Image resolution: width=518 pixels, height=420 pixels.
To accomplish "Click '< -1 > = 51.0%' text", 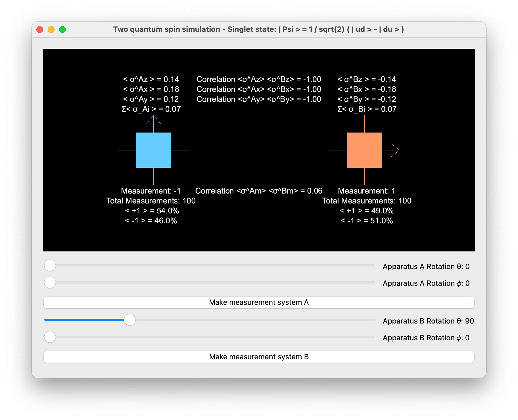I will pos(367,220).
